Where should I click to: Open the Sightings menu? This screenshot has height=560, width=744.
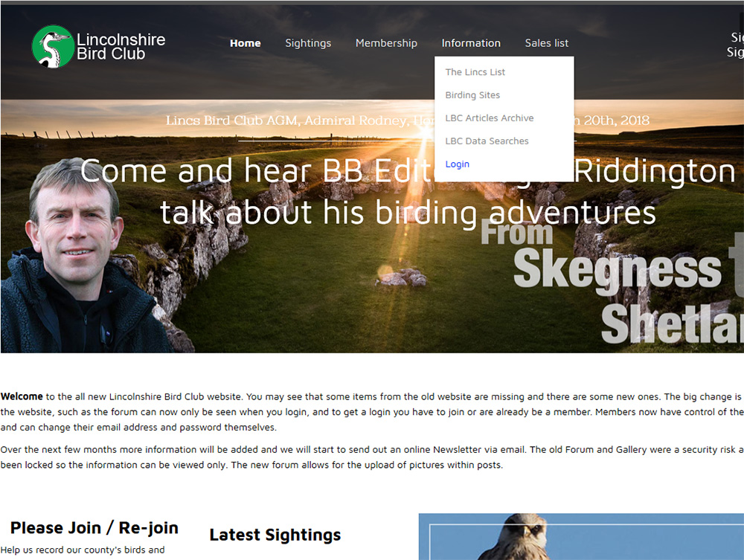click(x=308, y=43)
